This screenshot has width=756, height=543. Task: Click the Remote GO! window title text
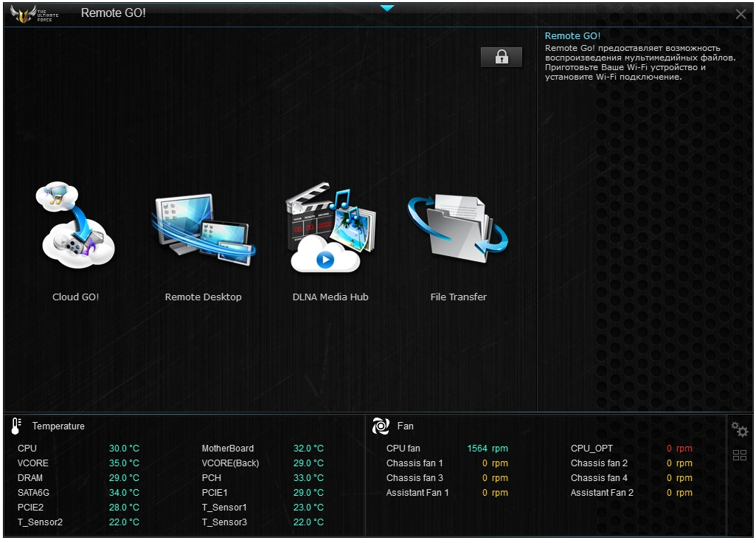point(114,13)
